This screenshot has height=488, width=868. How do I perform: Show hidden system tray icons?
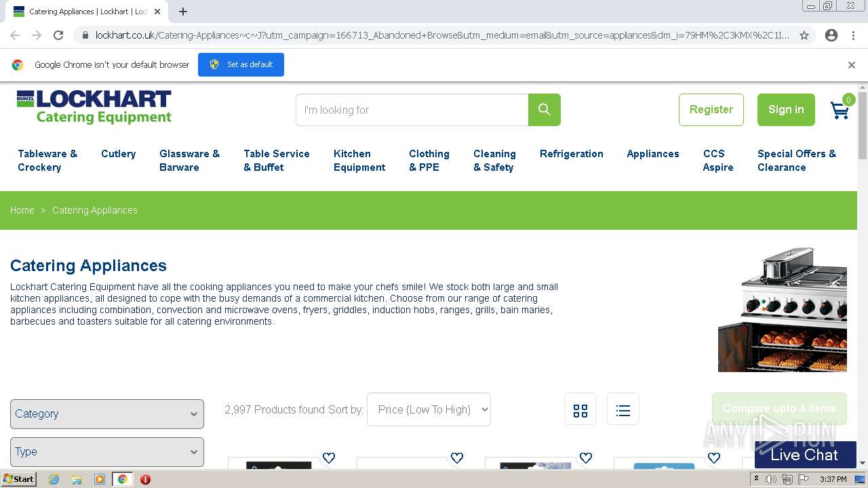pyautogui.click(x=756, y=479)
